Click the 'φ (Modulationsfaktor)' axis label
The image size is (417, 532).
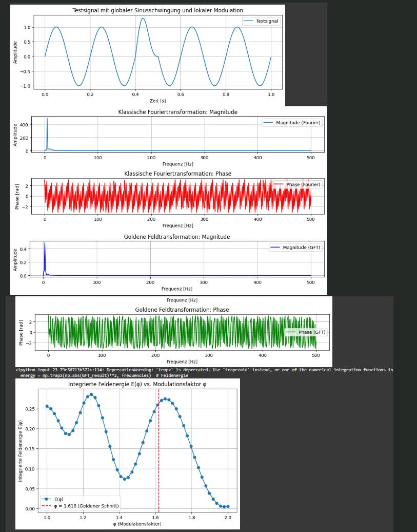(x=137, y=524)
